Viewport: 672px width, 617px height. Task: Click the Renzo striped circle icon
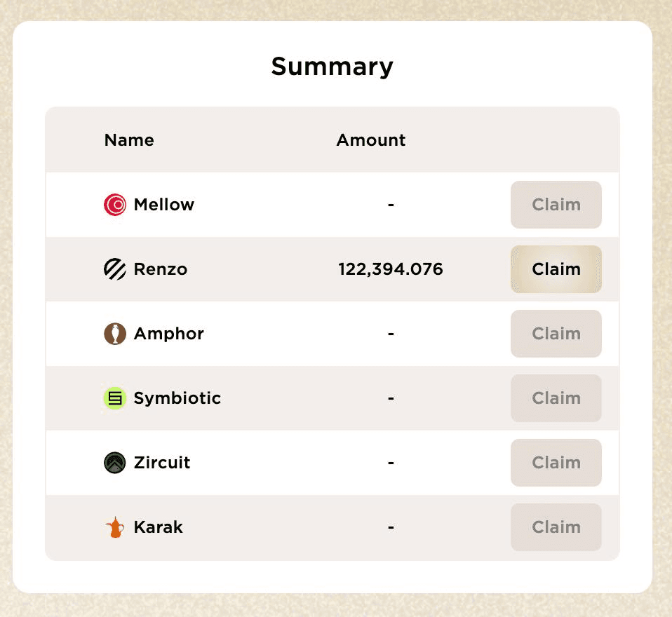tap(114, 269)
